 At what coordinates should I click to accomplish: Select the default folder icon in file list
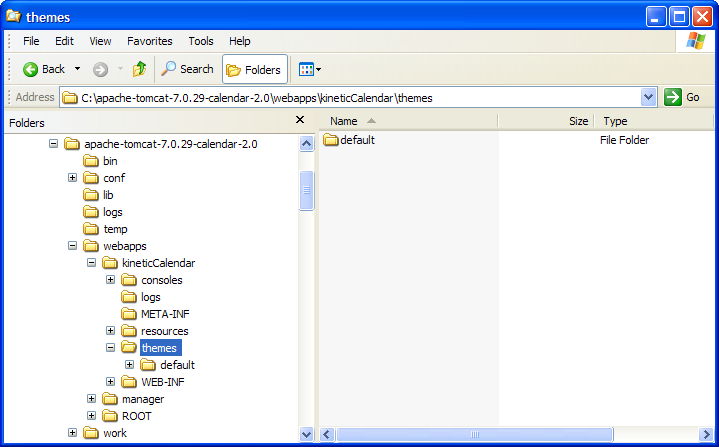[331, 140]
